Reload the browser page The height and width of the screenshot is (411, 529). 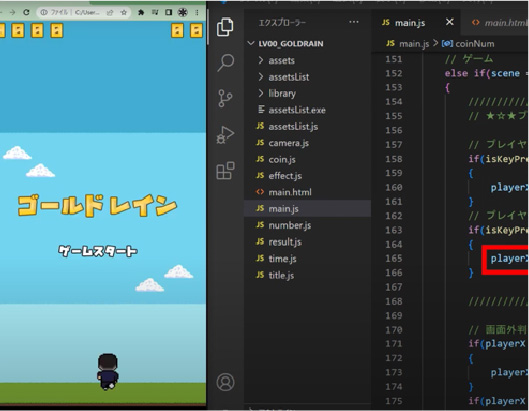click(x=26, y=12)
